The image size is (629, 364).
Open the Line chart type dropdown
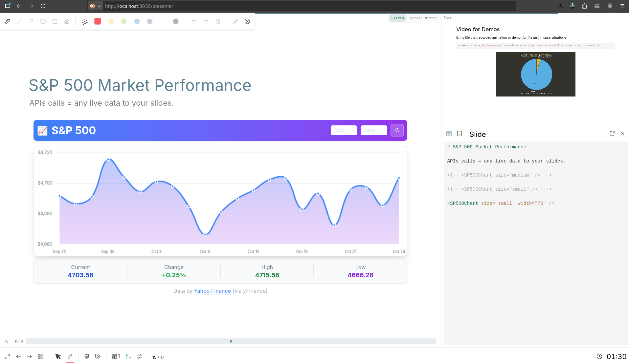[x=374, y=130]
